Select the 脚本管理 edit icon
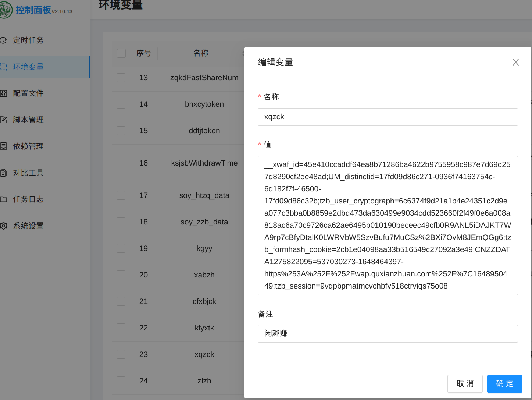Screen dimensions: 532x400 pyautogui.click(x=4, y=120)
